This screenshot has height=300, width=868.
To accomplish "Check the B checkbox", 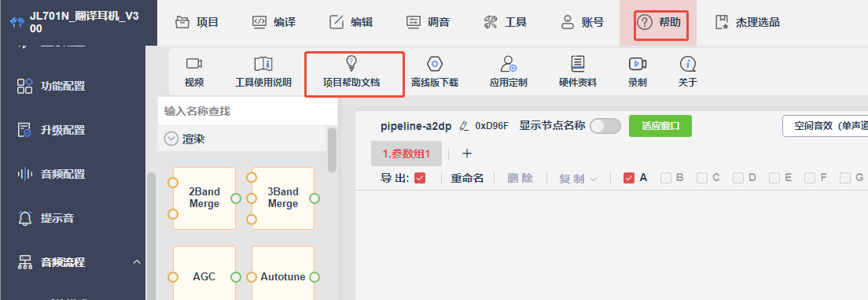I will tap(666, 178).
